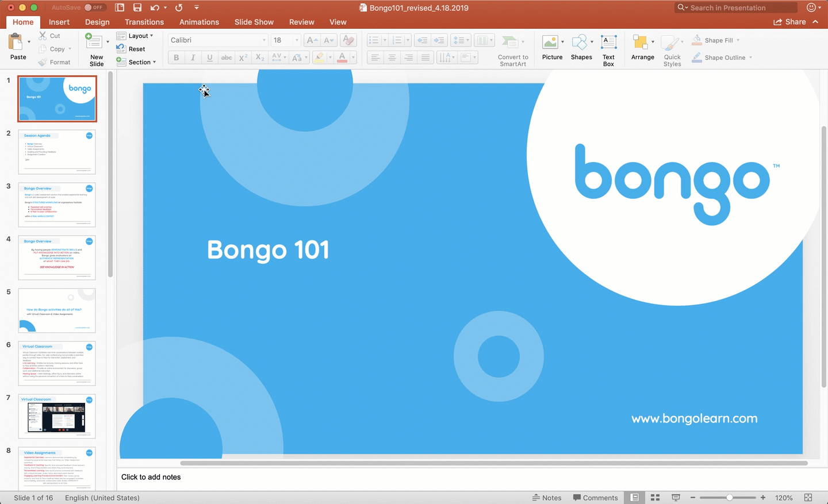Click the Save icon in title bar

tap(137, 7)
